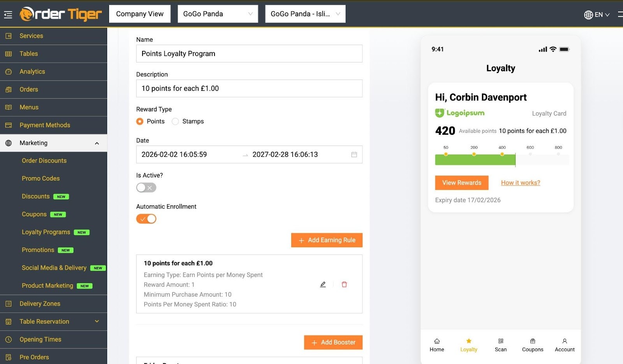Toggle the Is Active switch
Screen dimensions: 623x364
tap(146, 188)
